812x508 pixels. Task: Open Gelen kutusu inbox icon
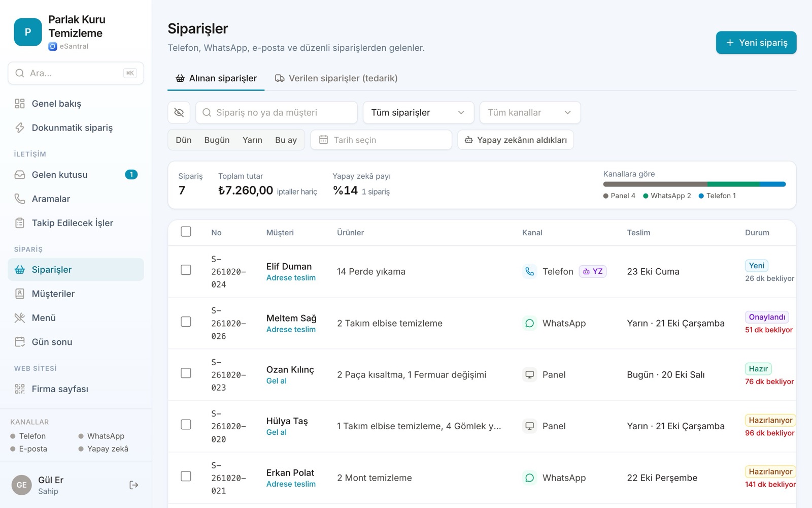click(x=20, y=175)
